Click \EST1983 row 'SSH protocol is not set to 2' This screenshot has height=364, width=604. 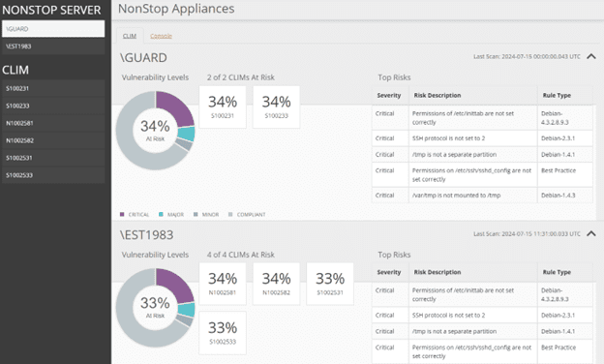[482, 315]
